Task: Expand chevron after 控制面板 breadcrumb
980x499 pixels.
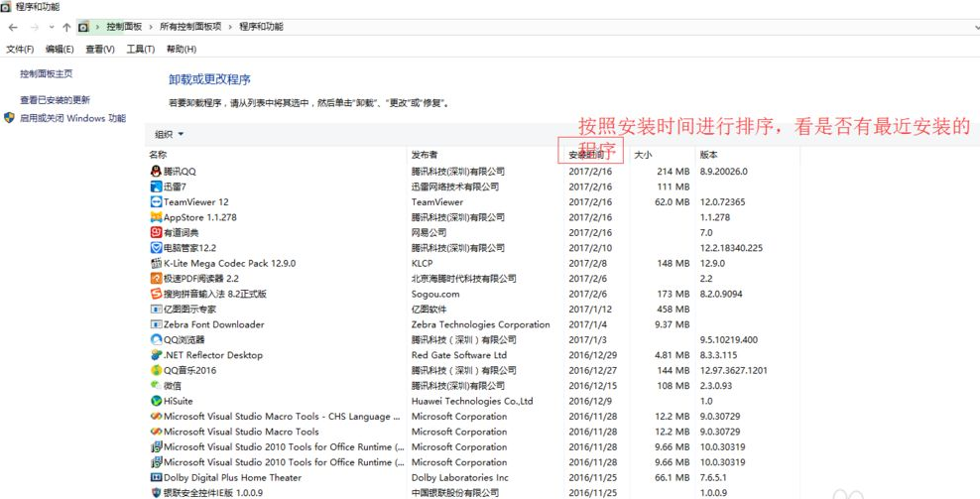Action: pyautogui.click(x=151, y=27)
